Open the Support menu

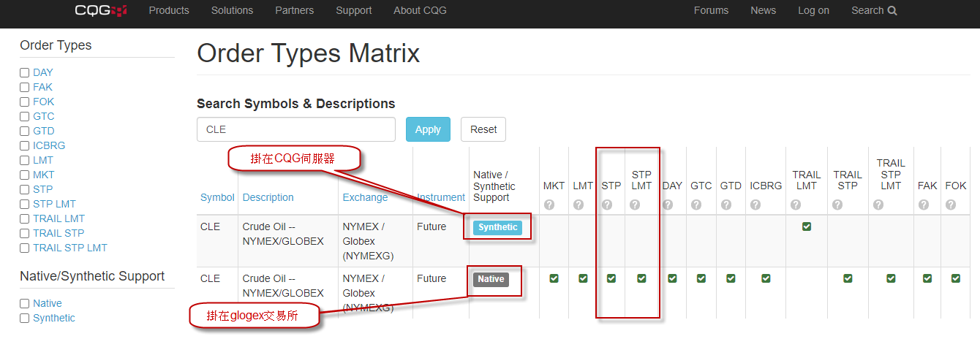(x=354, y=10)
